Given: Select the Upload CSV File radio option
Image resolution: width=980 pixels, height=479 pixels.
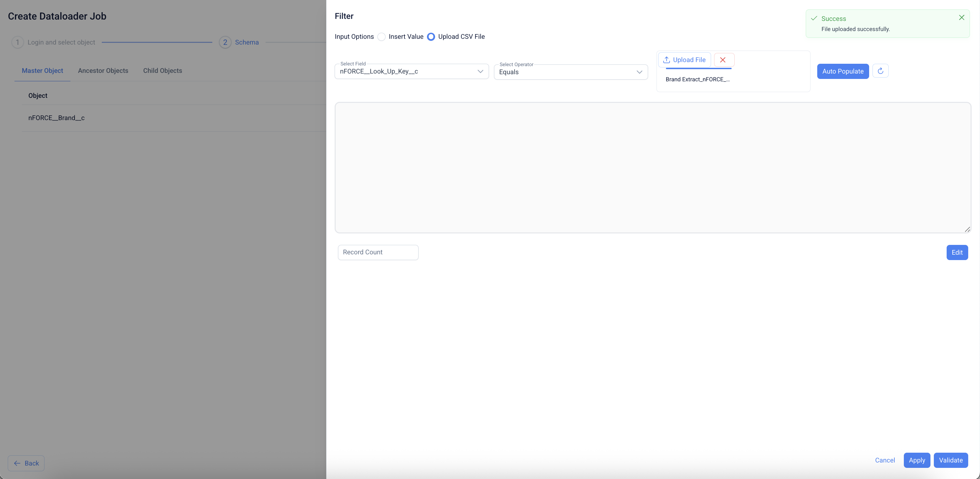Looking at the screenshot, I should pos(431,36).
